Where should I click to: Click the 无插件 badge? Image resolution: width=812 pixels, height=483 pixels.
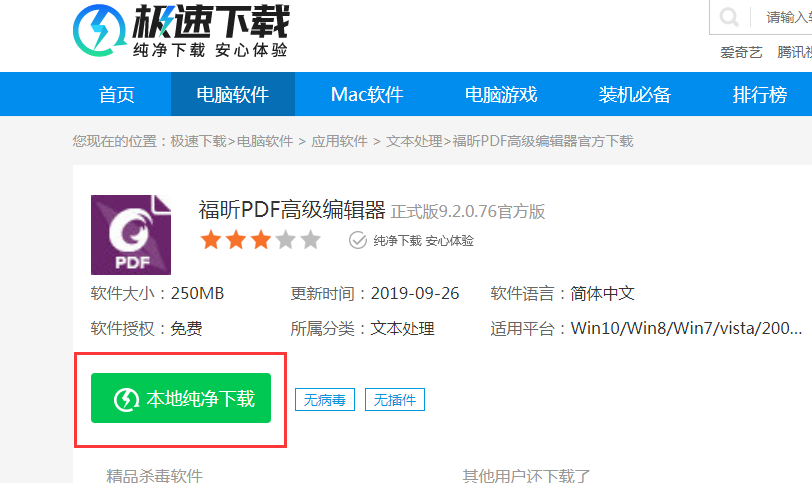[395, 400]
